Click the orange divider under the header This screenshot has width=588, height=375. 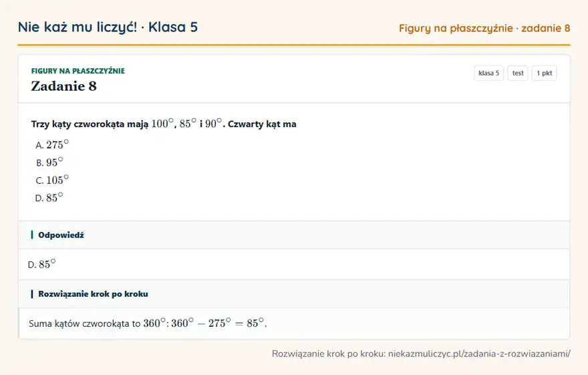[x=294, y=45]
